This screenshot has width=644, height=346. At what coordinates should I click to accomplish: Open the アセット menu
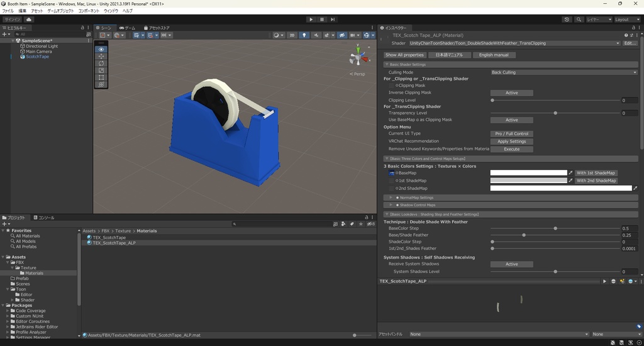[37, 11]
